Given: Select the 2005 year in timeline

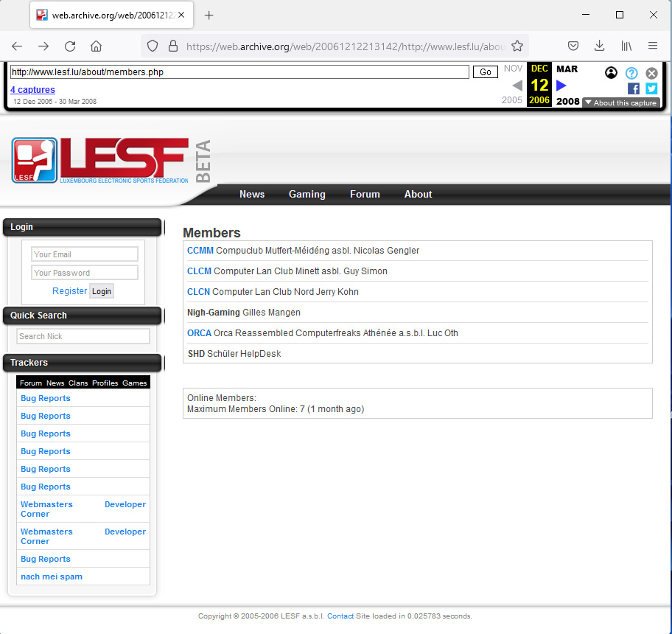Looking at the screenshot, I should click(x=511, y=100).
